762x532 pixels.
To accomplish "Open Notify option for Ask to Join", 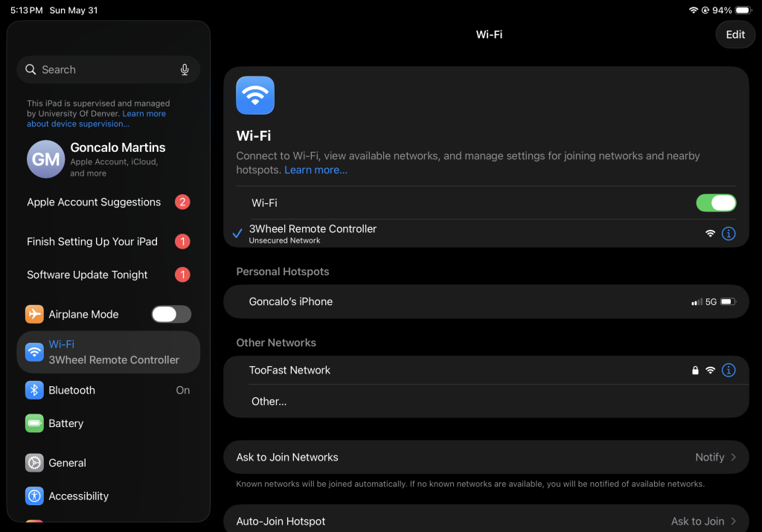I will (x=709, y=457).
